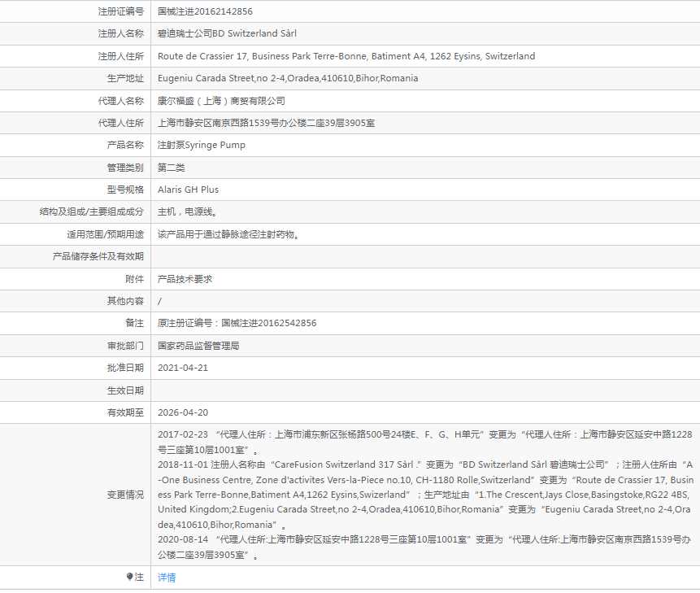Click the 型号规格 label
The image size is (700, 593).
(125, 190)
